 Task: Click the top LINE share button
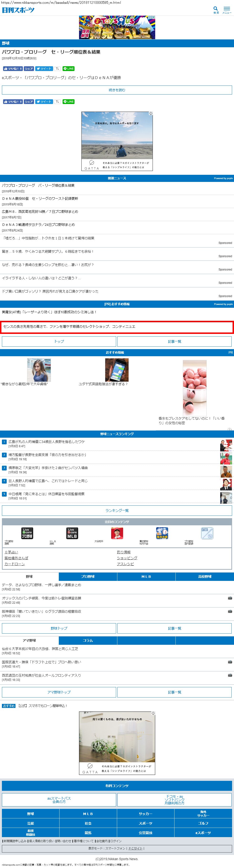click(x=68, y=68)
